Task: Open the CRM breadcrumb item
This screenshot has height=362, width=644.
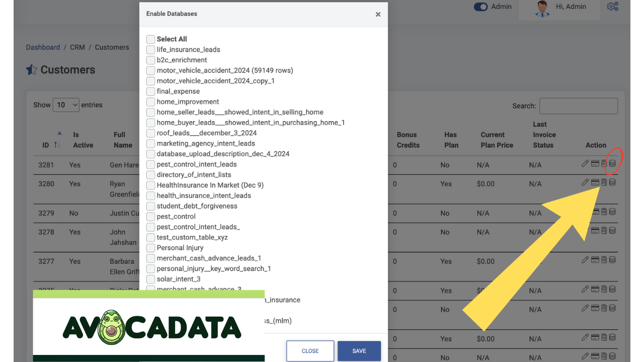Action: point(77,47)
